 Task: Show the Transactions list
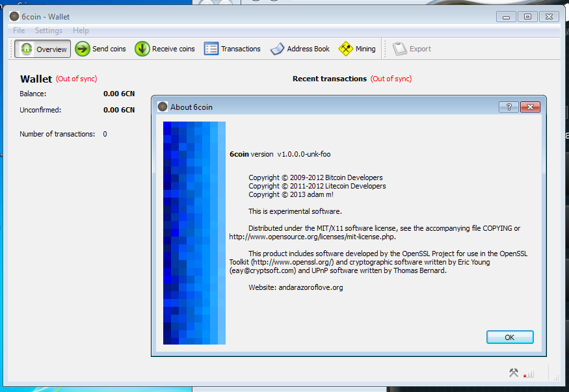pyautogui.click(x=232, y=49)
